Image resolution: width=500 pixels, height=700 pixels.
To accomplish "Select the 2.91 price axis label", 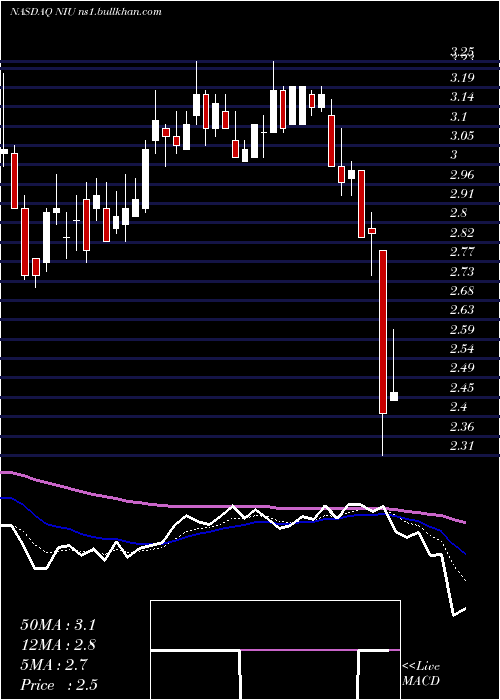I will [x=462, y=194].
